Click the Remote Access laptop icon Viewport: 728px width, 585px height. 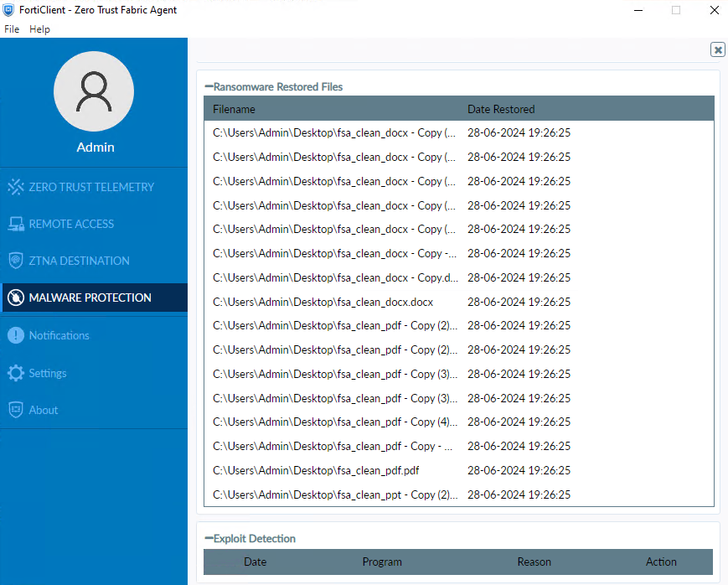(x=16, y=224)
